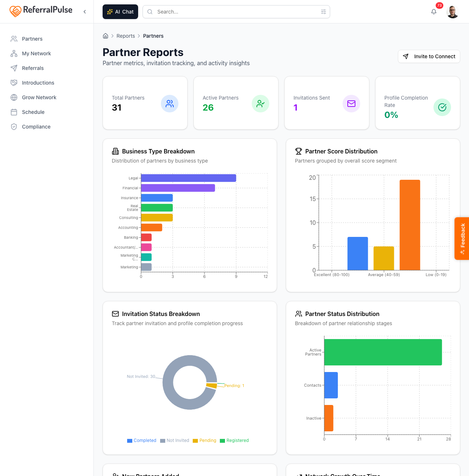Click the Referrals paper plane icon
The image size is (469, 476).
(x=14, y=68)
